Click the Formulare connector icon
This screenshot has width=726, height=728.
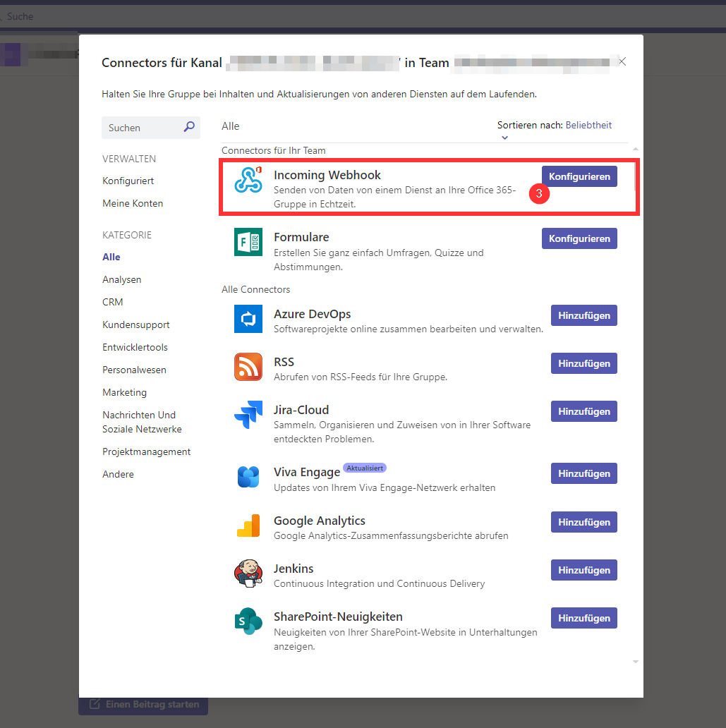(x=248, y=242)
